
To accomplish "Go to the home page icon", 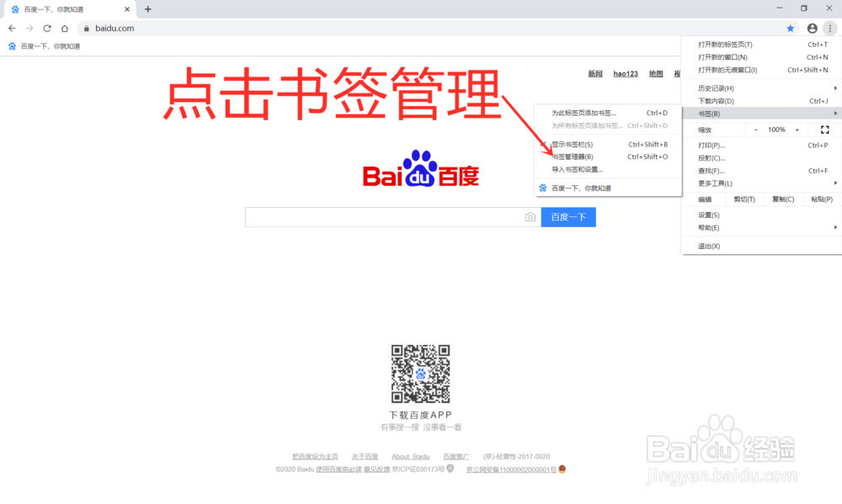I will [65, 29].
